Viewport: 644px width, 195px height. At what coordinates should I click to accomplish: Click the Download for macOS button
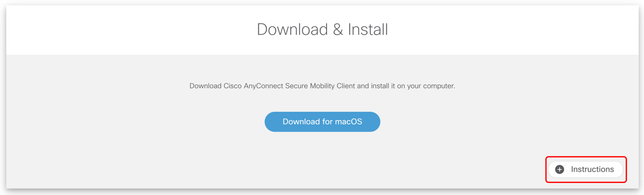click(322, 122)
